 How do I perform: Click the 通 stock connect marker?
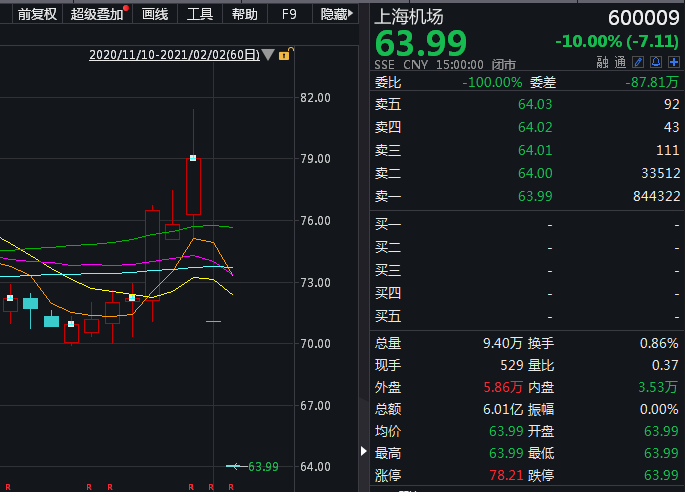pos(620,62)
